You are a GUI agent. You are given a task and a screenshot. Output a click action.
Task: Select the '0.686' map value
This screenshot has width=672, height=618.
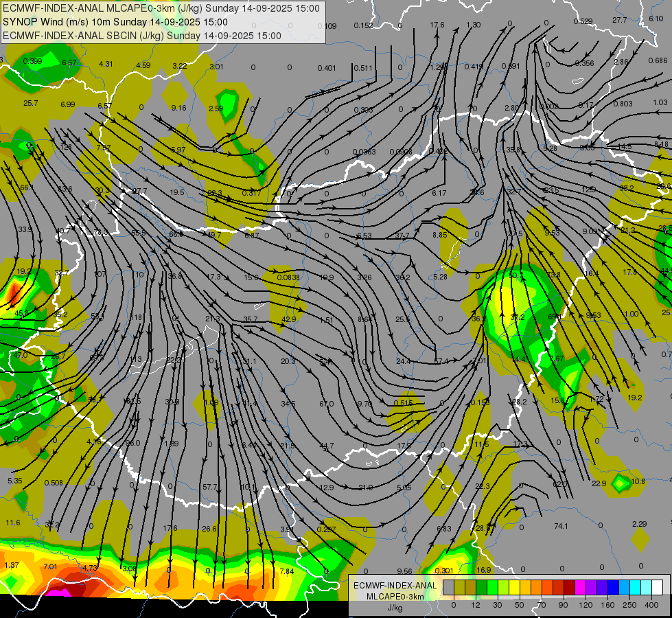point(658,60)
